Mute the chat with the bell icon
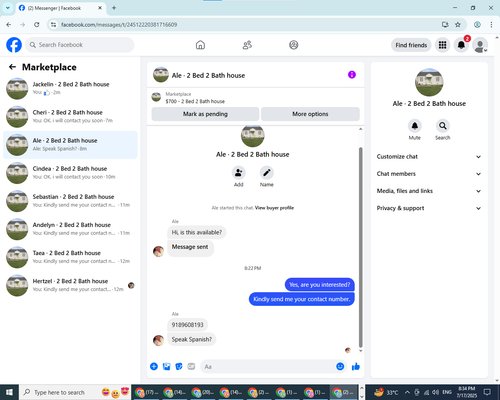500x400 pixels. 415,126
